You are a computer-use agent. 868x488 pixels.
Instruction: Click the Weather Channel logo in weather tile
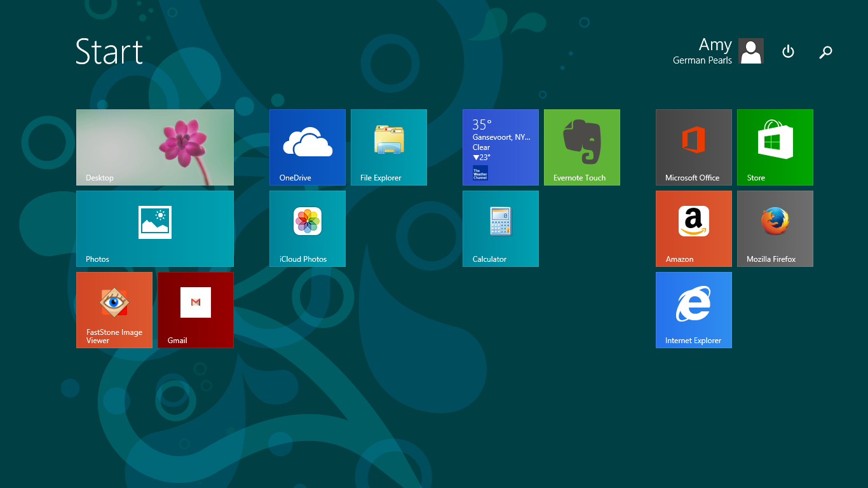click(x=480, y=173)
